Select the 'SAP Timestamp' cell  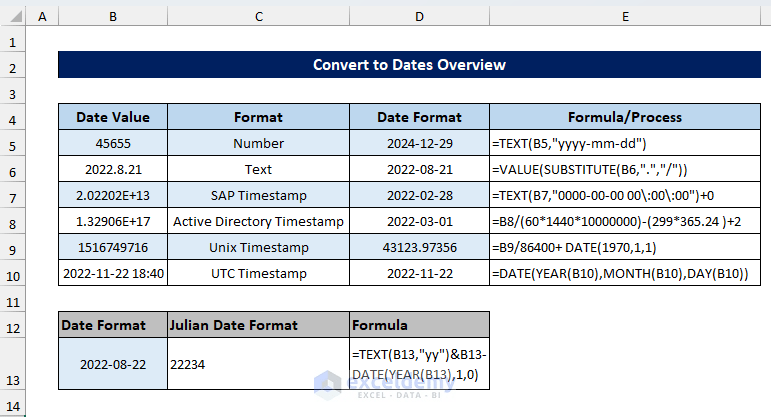pyautogui.click(x=259, y=195)
